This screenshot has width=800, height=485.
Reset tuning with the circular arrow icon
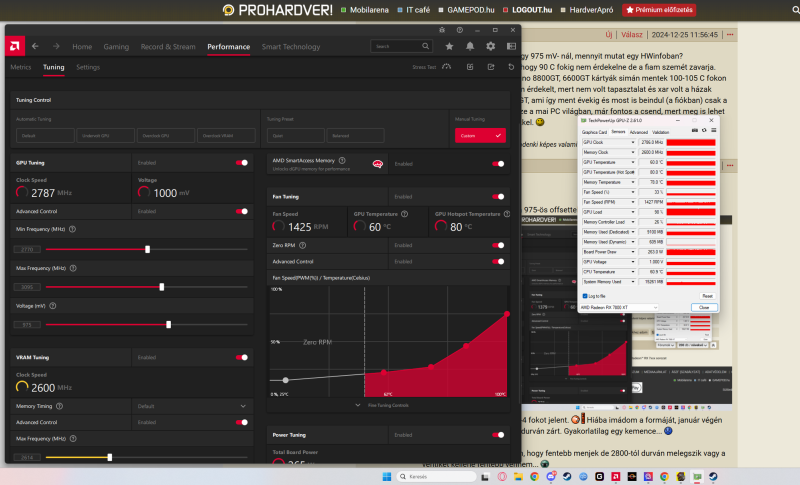[x=511, y=67]
